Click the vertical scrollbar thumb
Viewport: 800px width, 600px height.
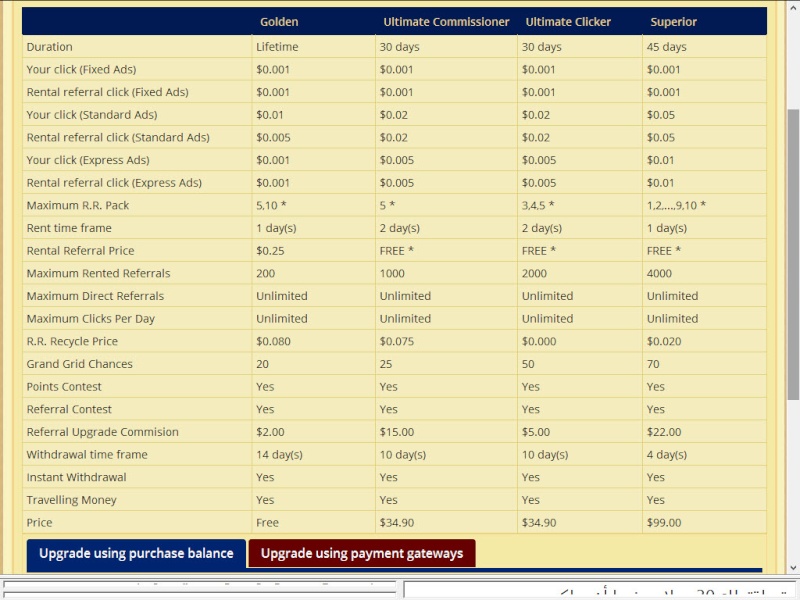pos(793,254)
